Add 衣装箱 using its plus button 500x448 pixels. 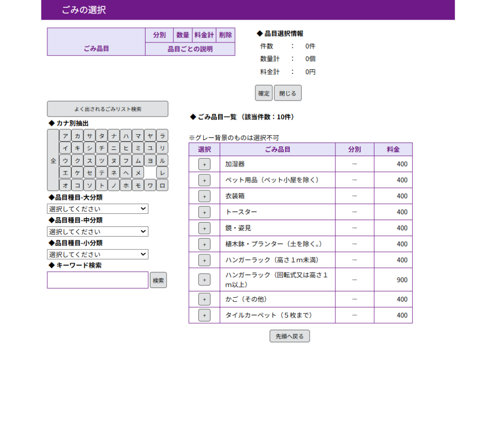(204, 196)
